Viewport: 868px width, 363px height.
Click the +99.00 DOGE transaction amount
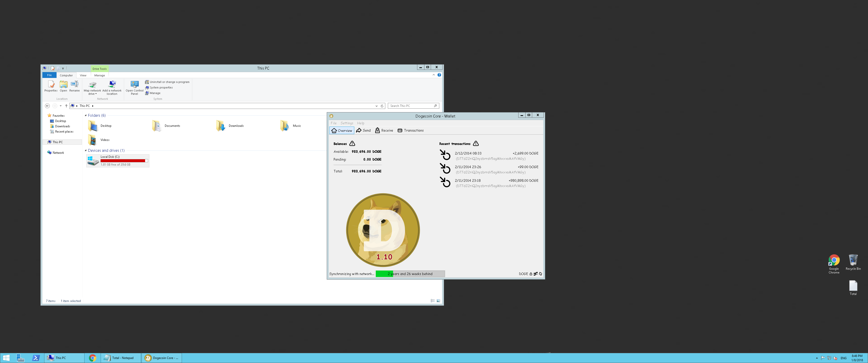coord(528,167)
